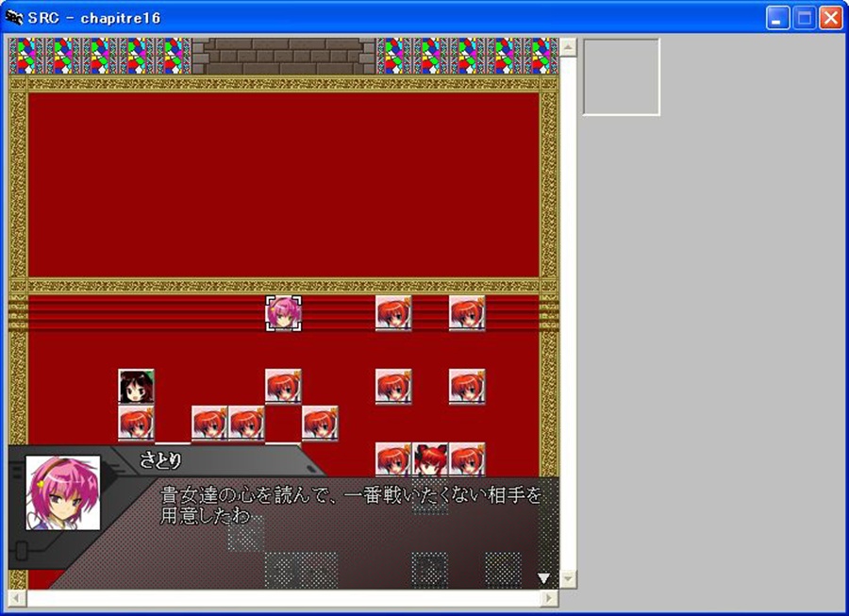
Task: Close the SRC chapitre16 window
Action: pyautogui.click(x=830, y=19)
